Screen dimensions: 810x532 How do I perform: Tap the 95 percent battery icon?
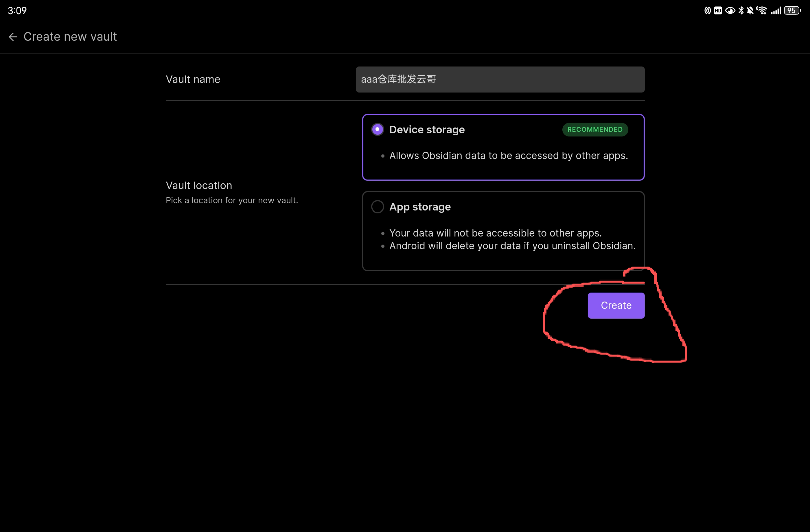pyautogui.click(x=792, y=10)
